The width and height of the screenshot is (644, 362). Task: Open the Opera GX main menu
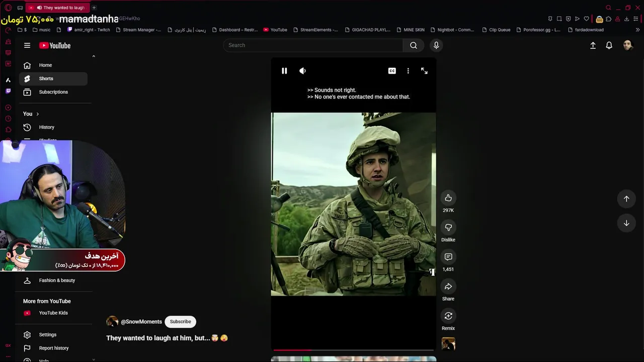pyautogui.click(x=8, y=8)
